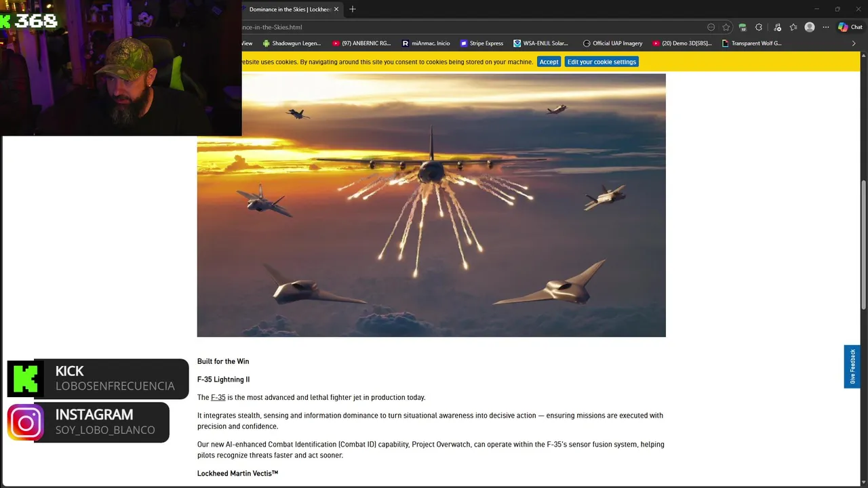Open the reader or page options icon beside the star
This screenshot has width=868, height=488.
tap(711, 27)
